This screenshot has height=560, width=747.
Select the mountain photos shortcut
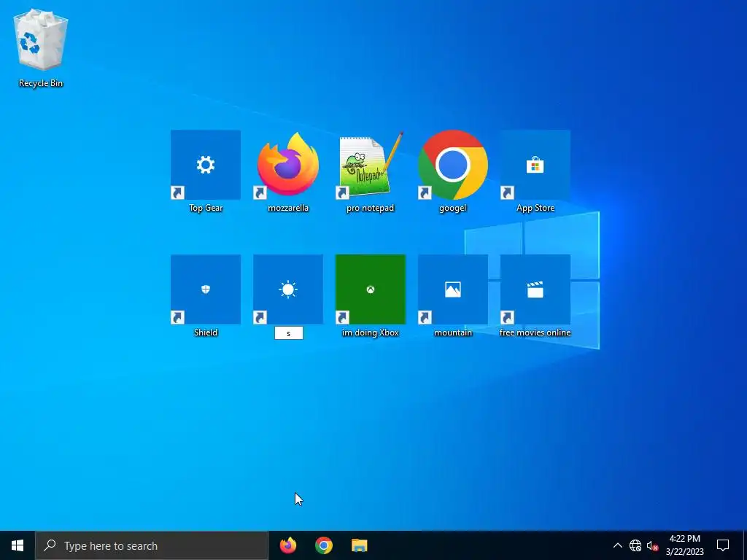(452, 289)
